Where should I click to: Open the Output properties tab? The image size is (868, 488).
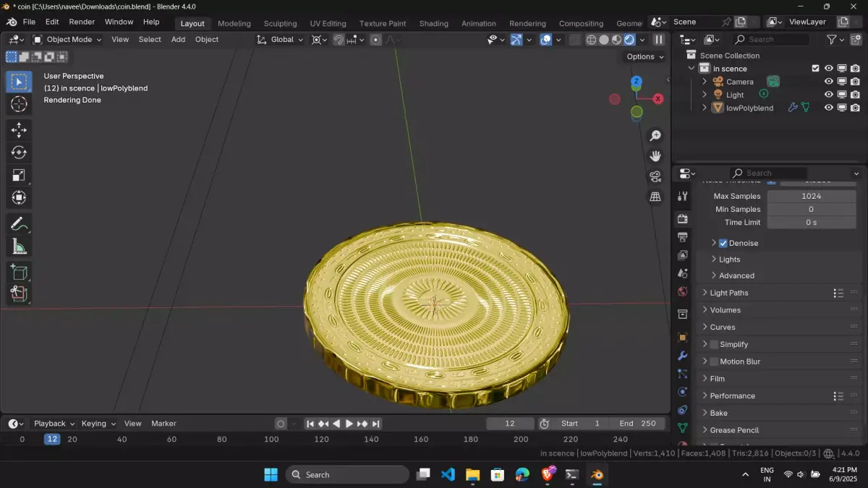click(x=683, y=237)
